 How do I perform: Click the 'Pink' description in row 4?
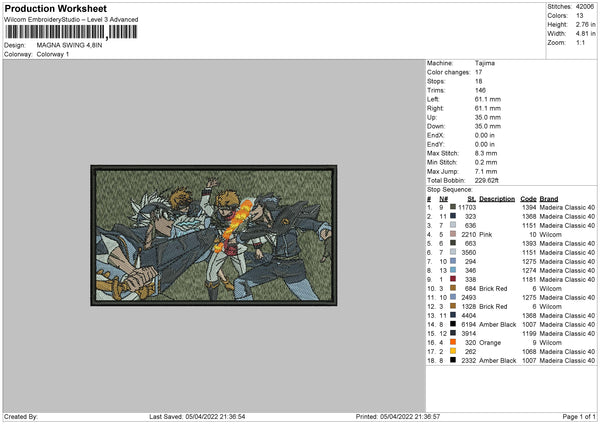tap(486, 235)
